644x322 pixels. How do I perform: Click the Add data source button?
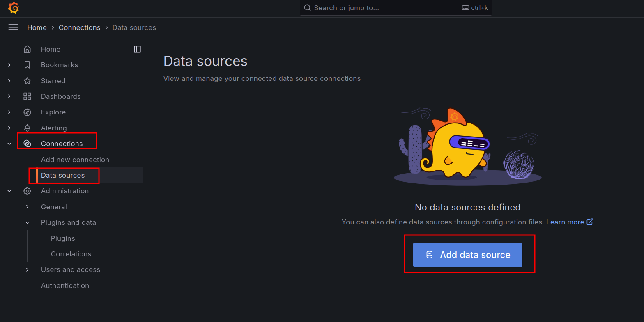468,255
